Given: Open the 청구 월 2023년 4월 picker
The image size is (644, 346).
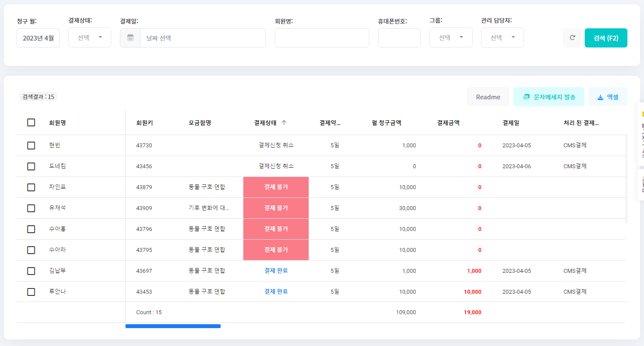Looking at the screenshot, I should coord(38,38).
